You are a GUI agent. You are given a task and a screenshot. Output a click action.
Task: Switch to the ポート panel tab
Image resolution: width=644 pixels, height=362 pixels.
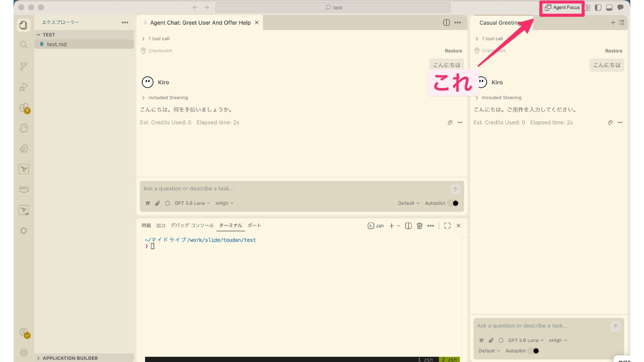tap(254, 226)
